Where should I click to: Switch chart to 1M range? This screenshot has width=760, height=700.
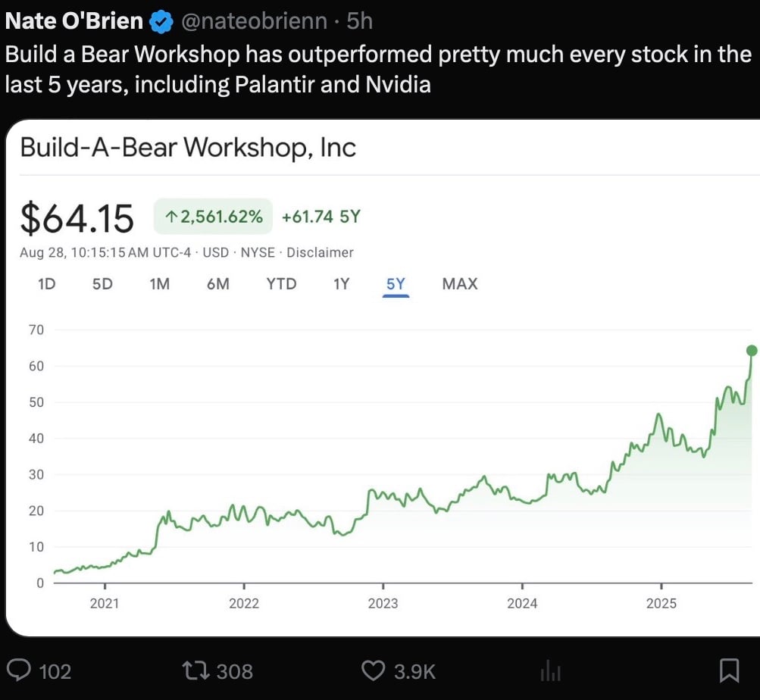(x=159, y=284)
